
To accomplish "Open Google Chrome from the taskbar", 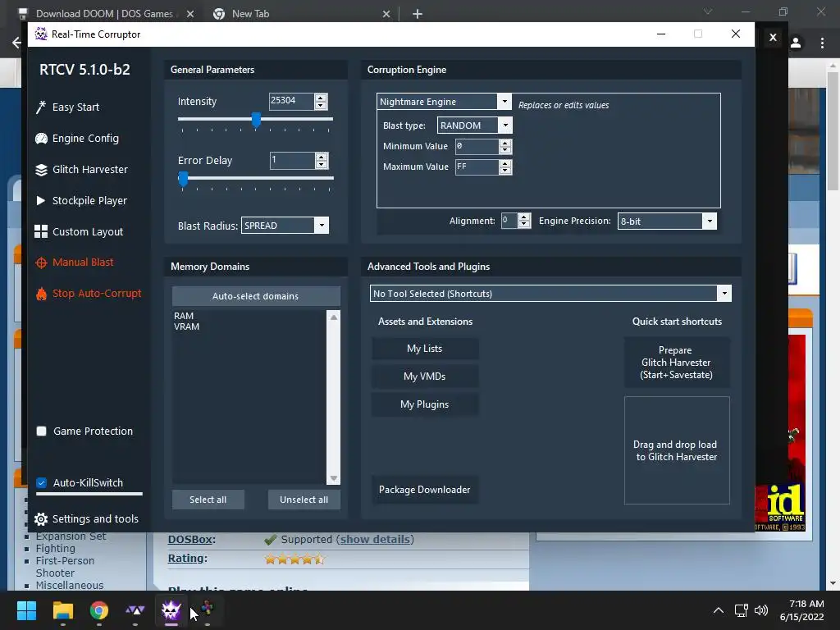I will click(x=99, y=610).
